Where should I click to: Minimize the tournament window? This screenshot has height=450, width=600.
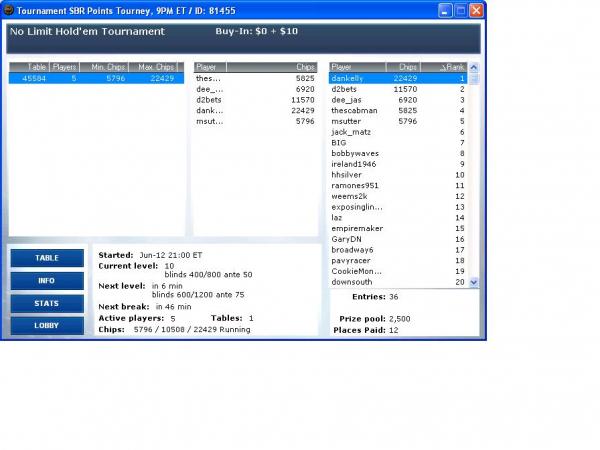click(x=442, y=11)
